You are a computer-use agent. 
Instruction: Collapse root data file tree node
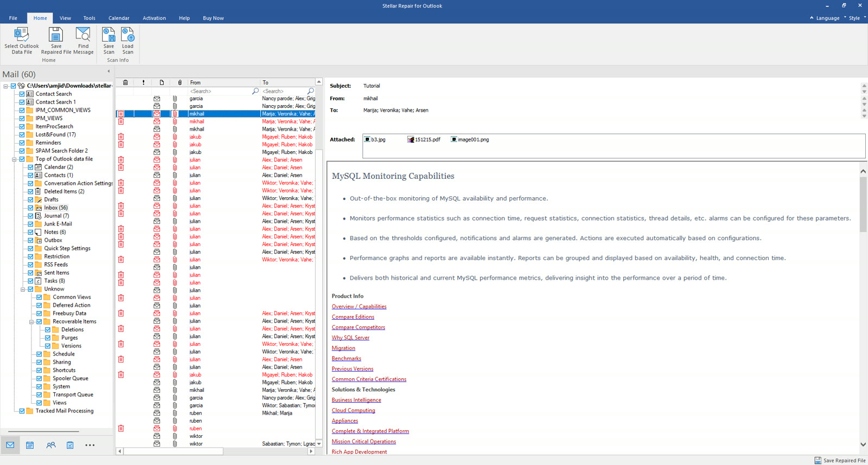click(x=5, y=86)
